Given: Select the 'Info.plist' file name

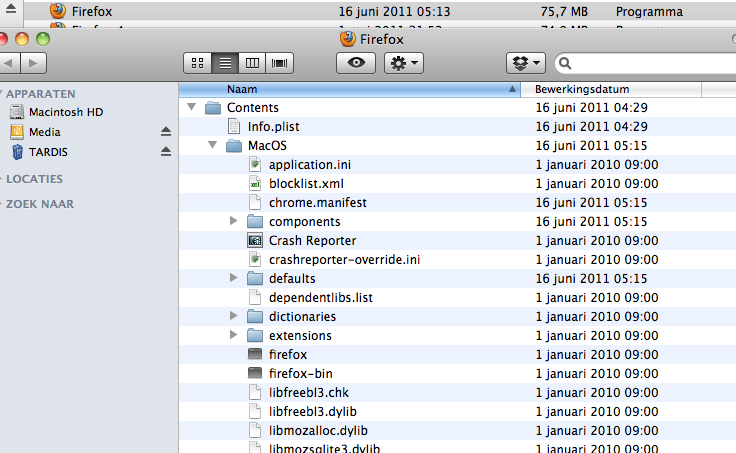Looking at the screenshot, I should point(274,127).
